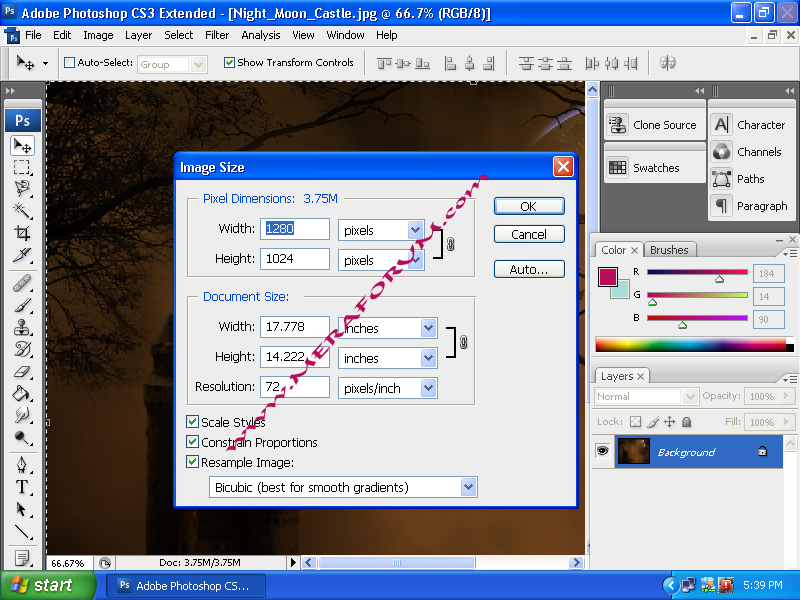Click the Auto-Align Layers icon
Viewport: 800px width, 600px height.
pos(667,63)
